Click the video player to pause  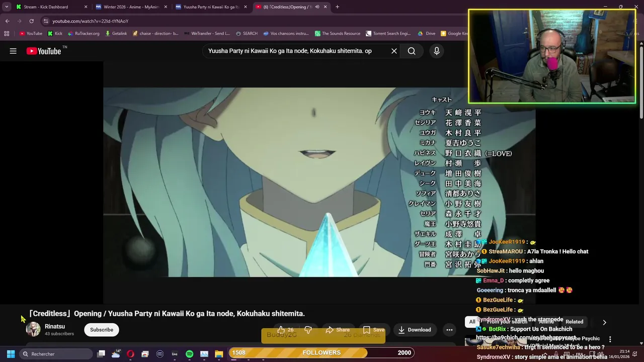click(x=319, y=182)
